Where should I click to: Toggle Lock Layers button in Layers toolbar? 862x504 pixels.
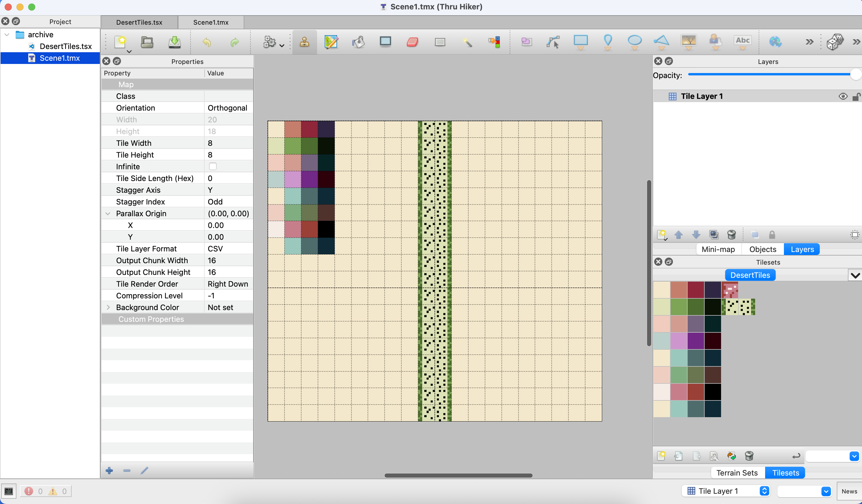click(772, 235)
